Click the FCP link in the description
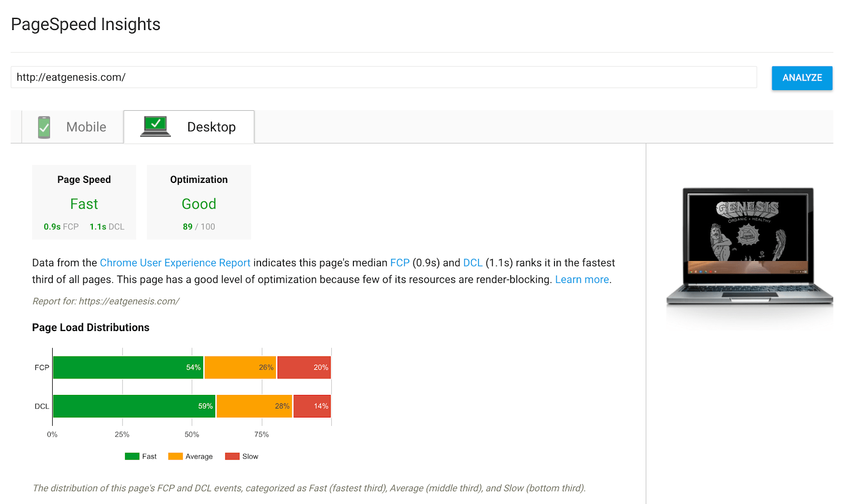The width and height of the screenshot is (844, 504). coord(400,263)
